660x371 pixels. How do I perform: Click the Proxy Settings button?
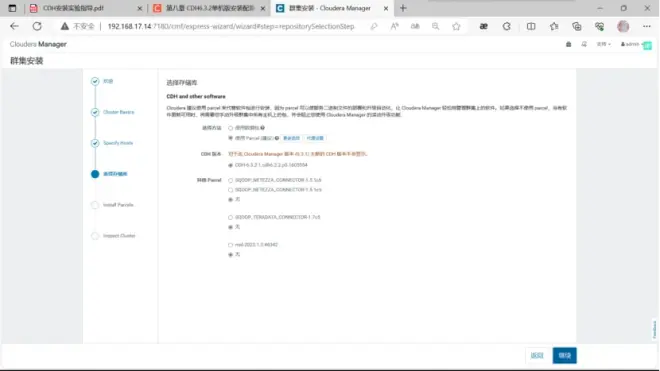[x=315, y=138]
